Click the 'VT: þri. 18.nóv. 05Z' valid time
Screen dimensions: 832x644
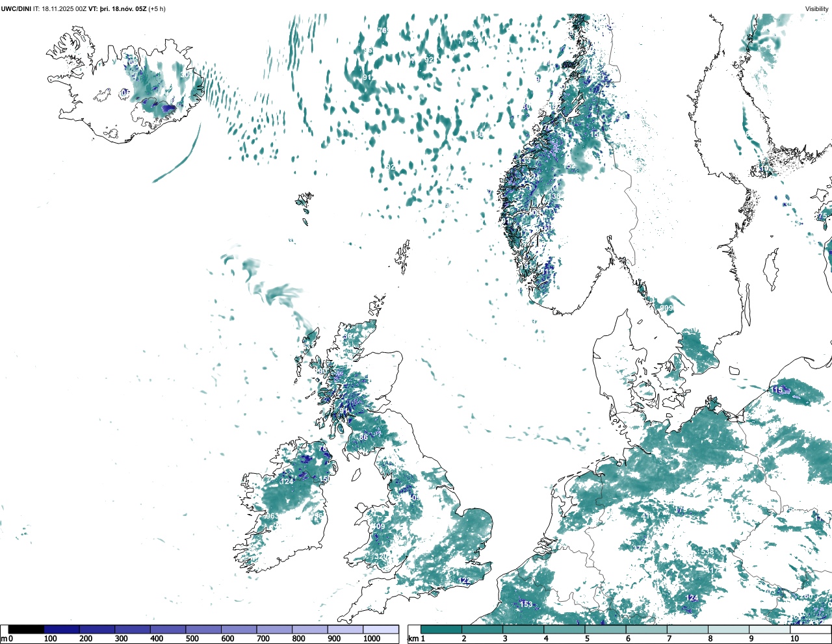[x=118, y=8]
